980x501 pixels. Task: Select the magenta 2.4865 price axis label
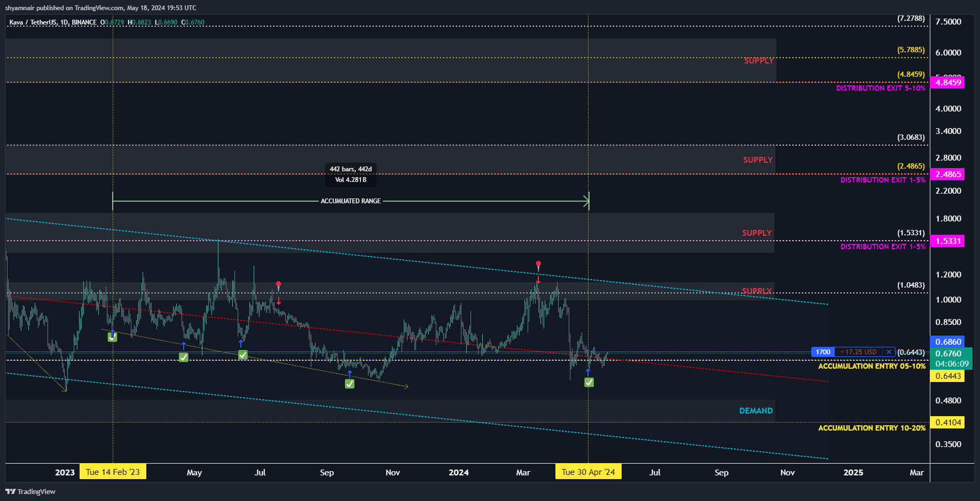coord(947,174)
